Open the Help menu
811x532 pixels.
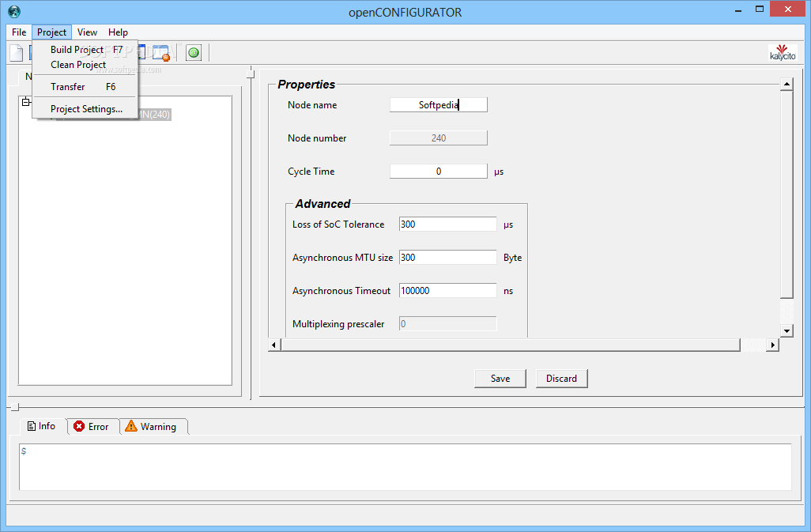click(118, 32)
